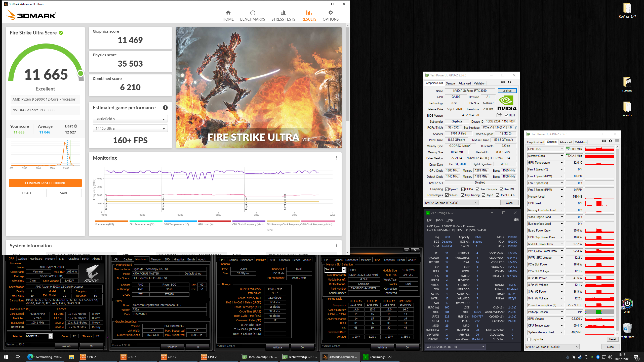Open the 1440p Ultra resolution dropdown
644x362 pixels.
point(130,128)
